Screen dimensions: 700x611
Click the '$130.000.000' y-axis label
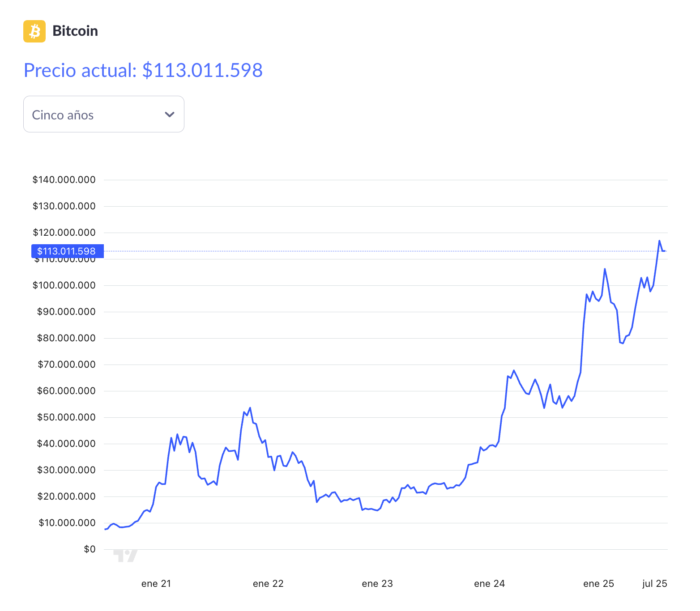[64, 206]
